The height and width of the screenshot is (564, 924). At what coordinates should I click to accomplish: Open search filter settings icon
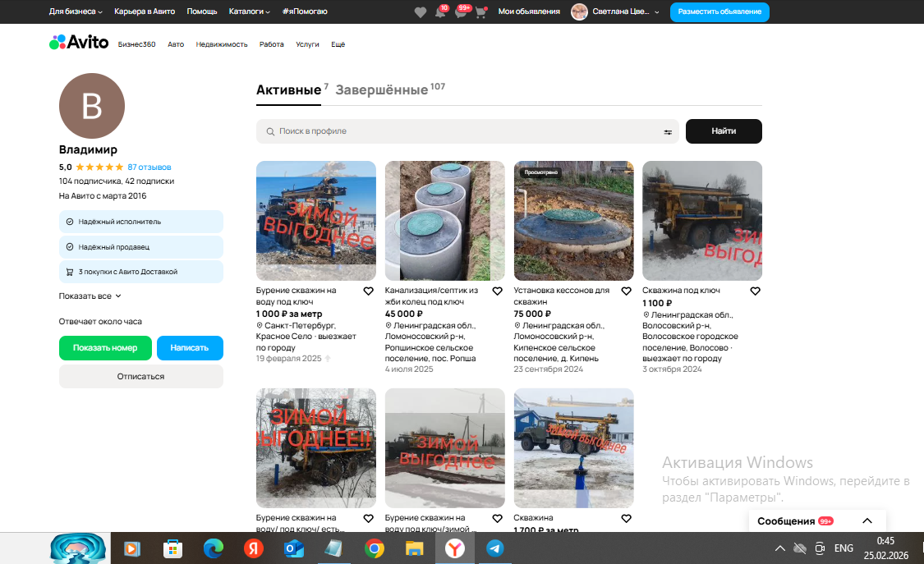pyautogui.click(x=668, y=131)
